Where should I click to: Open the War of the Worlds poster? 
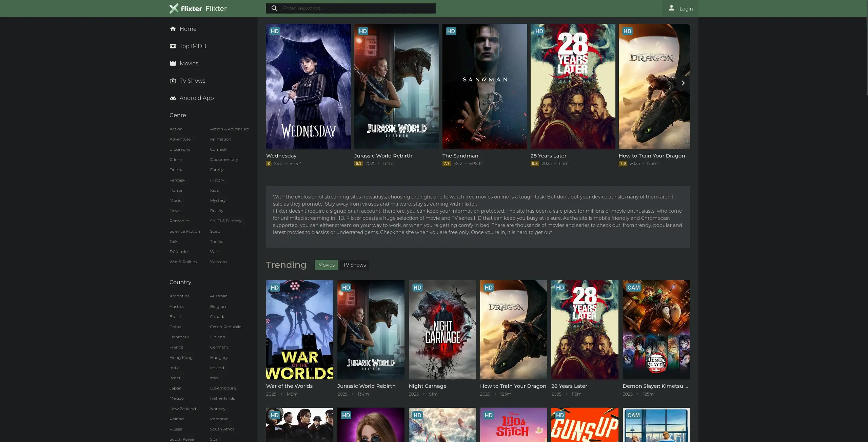300,330
